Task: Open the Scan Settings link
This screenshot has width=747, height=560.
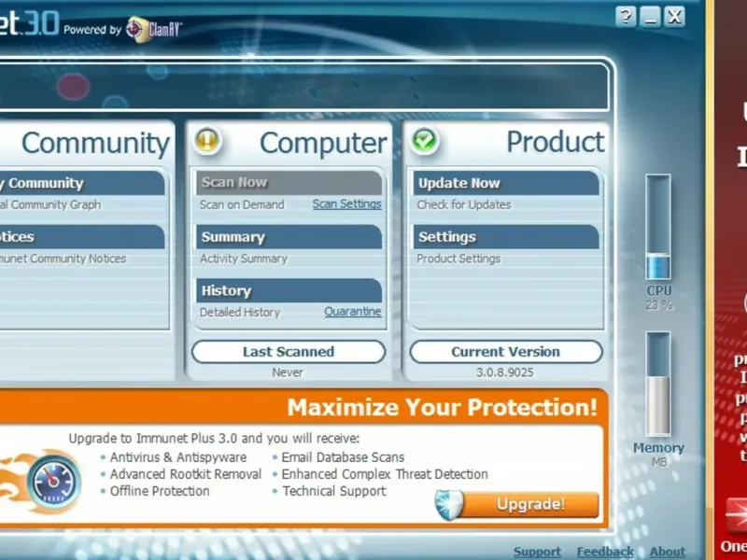Action: tap(346, 203)
